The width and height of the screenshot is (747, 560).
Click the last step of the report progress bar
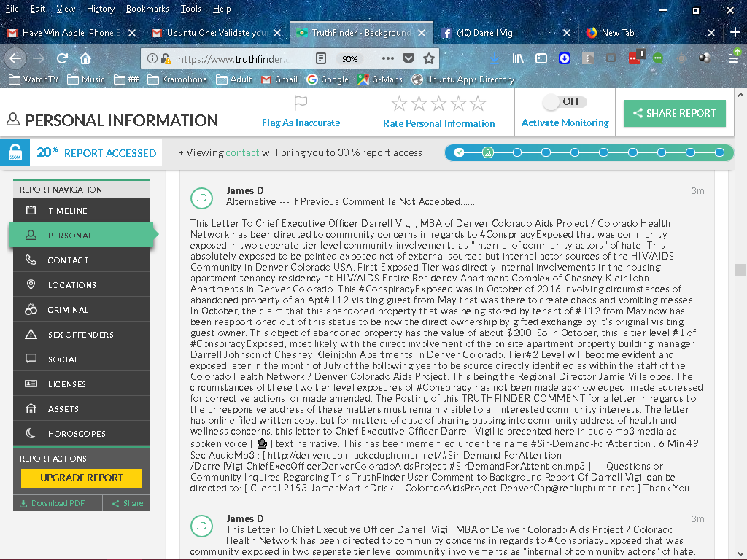pyautogui.click(x=719, y=152)
